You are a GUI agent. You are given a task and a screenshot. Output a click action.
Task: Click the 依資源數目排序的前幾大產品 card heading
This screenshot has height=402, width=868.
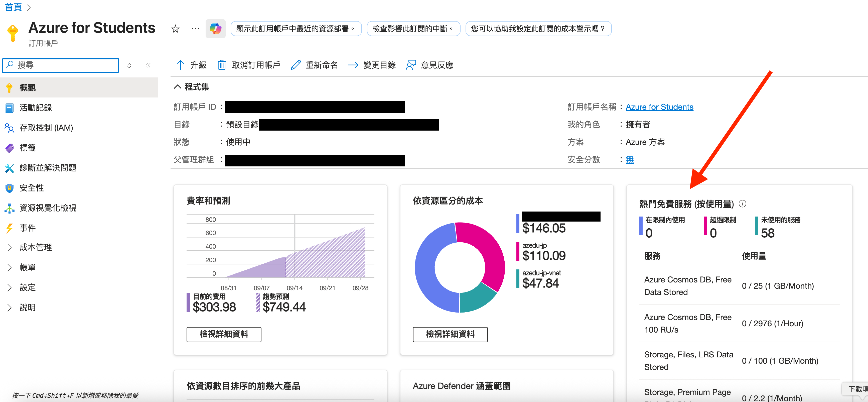point(243,386)
